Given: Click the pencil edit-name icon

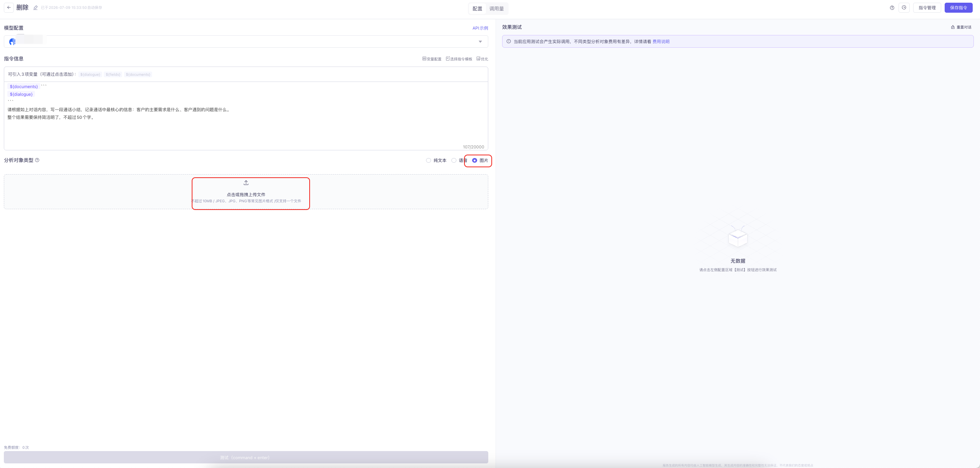Looking at the screenshot, I should (35, 8).
